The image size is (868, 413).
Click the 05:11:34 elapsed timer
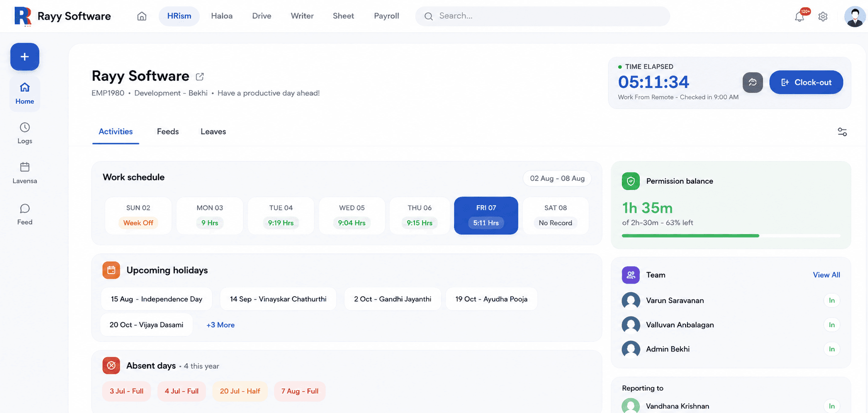pyautogui.click(x=654, y=82)
